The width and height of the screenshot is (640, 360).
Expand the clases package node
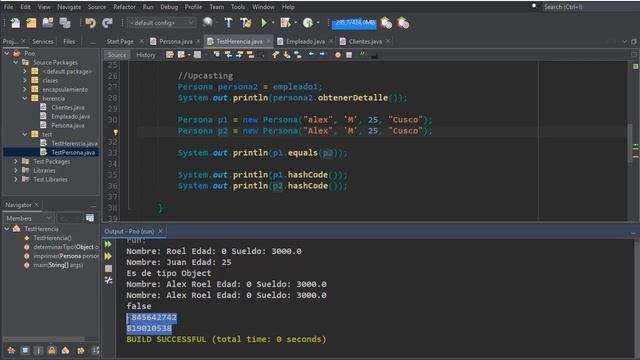pos(24,80)
